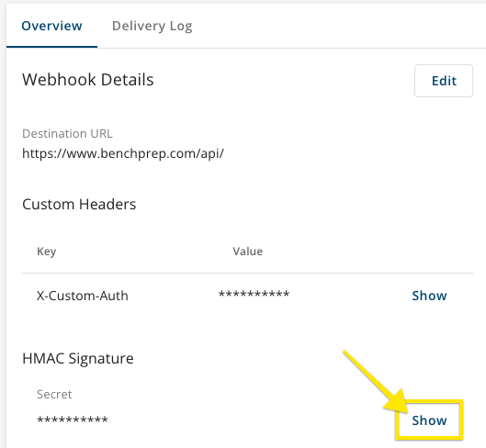This screenshot has height=448, width=486.
Task: Click the Destination URL field label
Action: [67, 133]
